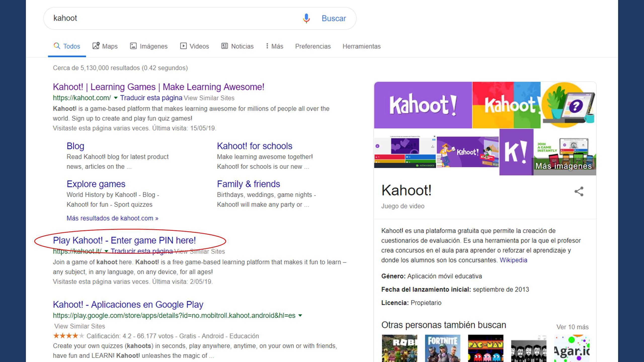Click Fecha del lanzamiento inicial label

[426, 290]
